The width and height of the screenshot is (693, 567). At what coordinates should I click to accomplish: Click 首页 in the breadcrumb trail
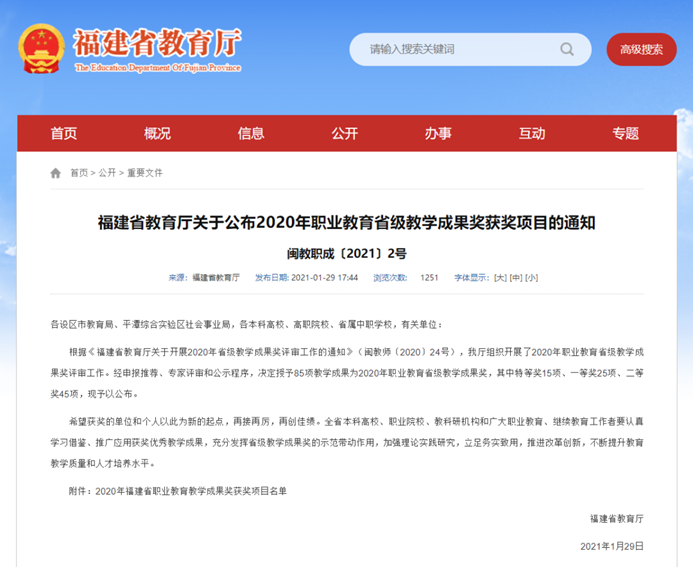79,173
